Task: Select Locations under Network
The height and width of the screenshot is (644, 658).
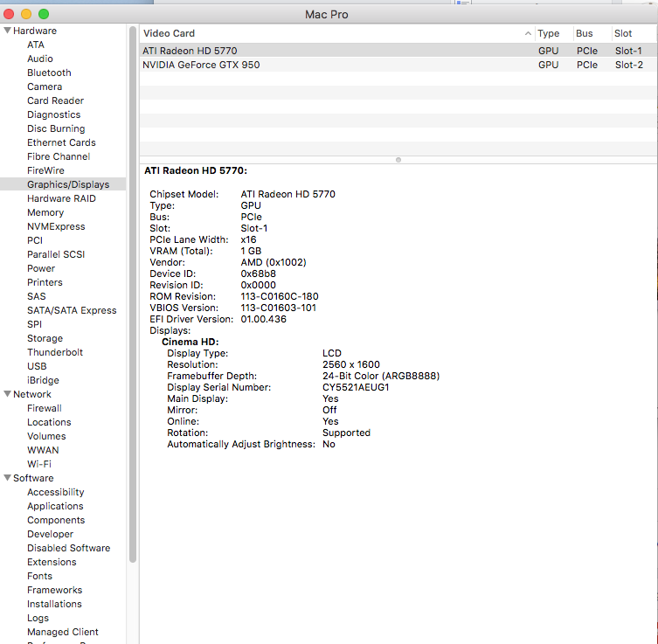Action: pyautogui.click(x=49, y=422)
